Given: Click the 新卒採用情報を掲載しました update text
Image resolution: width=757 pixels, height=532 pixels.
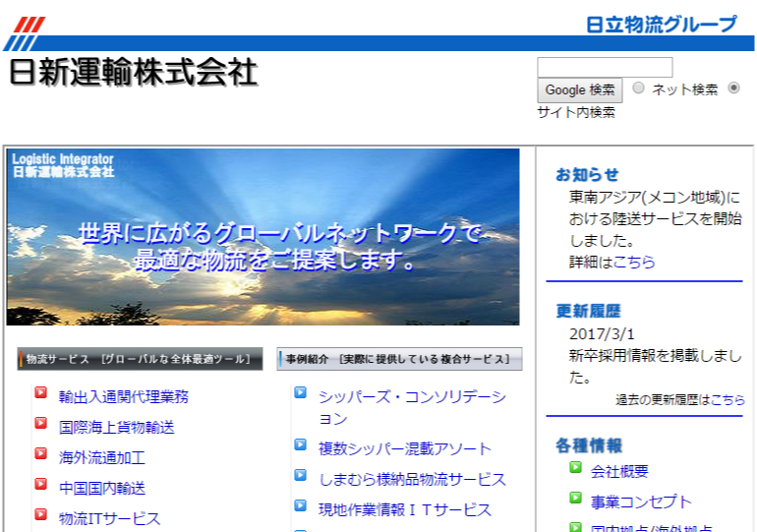Looking at the screenshot, I should pos(655,367).
